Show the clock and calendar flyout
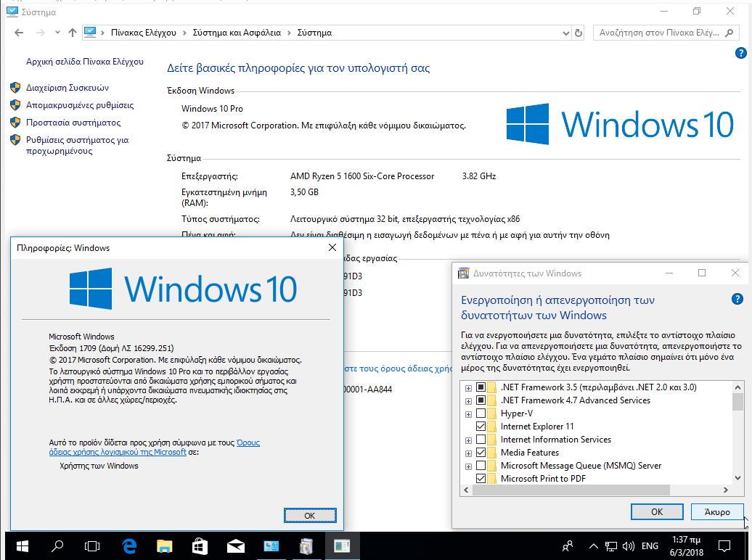Image resolution: width=752 pixels, height=560 pixels. 686,546
